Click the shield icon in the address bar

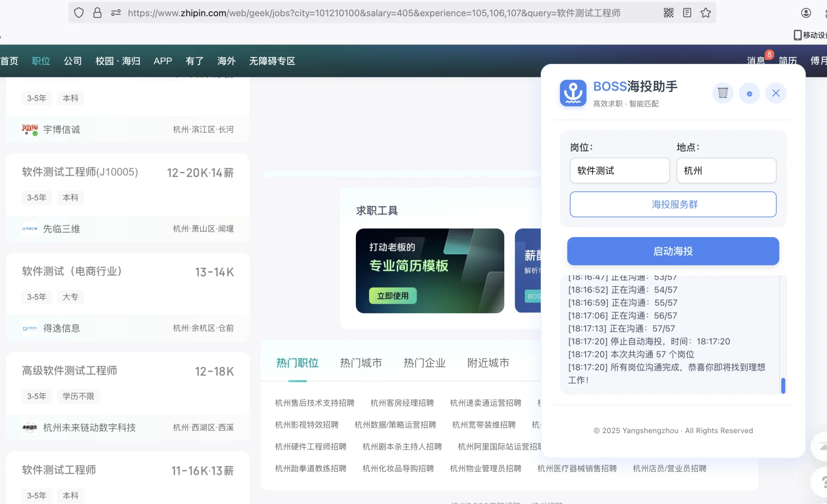coord(78,13)
